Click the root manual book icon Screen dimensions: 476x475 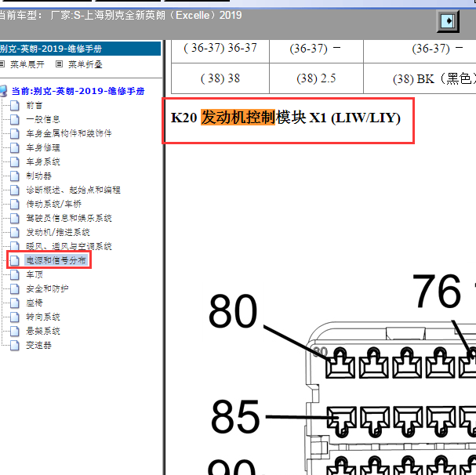4,91
